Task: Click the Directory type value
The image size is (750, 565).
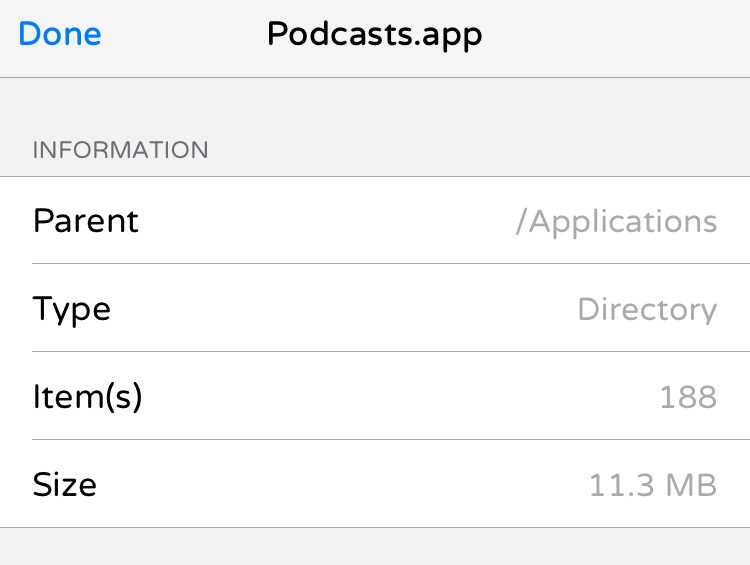Action: point(647,310)
